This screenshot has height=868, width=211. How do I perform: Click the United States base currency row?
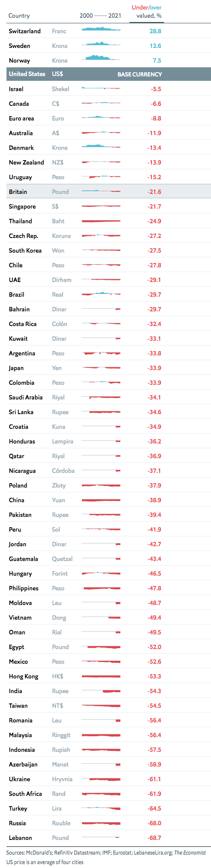pyautogui.click(x=109, y=74)
